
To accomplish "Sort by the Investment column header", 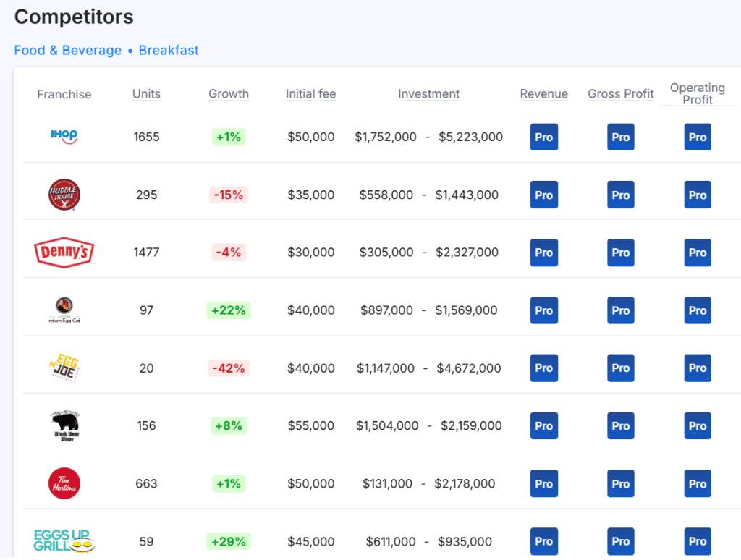I will (428, 93).
